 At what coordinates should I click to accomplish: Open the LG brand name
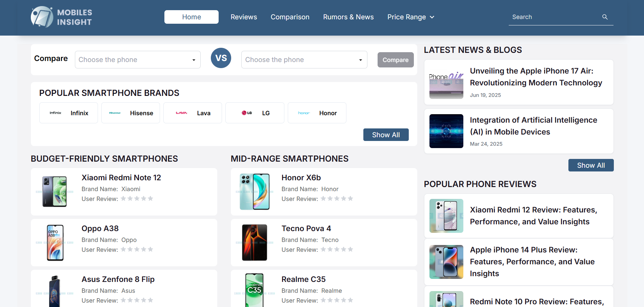[x=266, y=113]
